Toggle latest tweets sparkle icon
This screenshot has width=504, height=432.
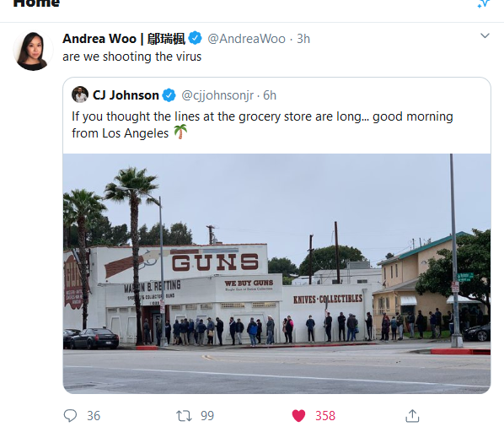click(x=484, y=4)
